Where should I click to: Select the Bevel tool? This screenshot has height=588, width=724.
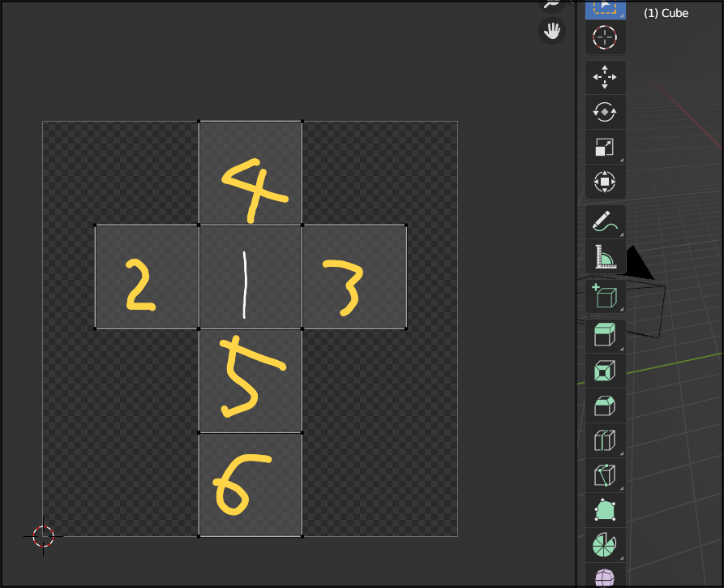(x=606, y=406)
